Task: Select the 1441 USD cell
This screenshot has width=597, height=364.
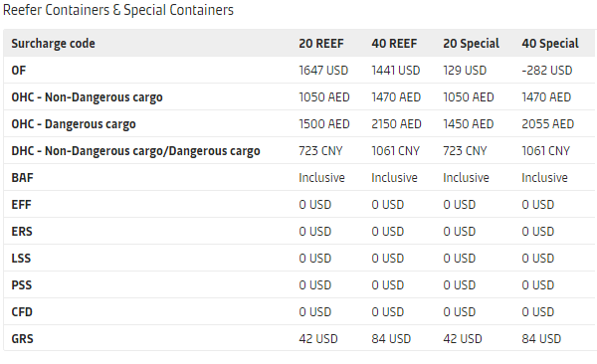Action: point(396,71)
